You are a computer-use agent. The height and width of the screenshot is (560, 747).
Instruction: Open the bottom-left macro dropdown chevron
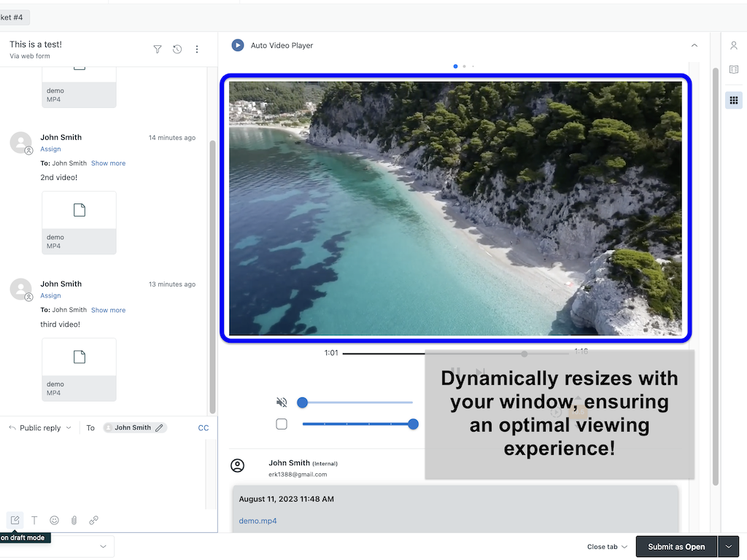click(103, 546)
